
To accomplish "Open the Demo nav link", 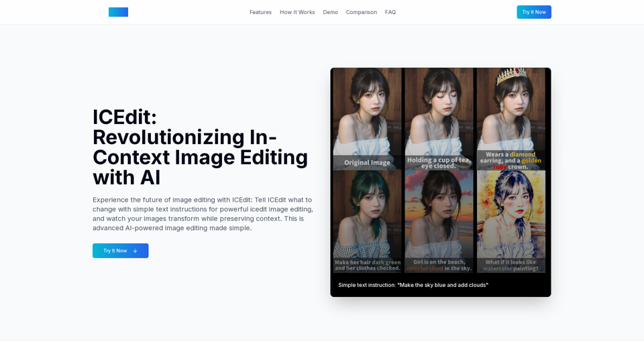I will point(330,12).
